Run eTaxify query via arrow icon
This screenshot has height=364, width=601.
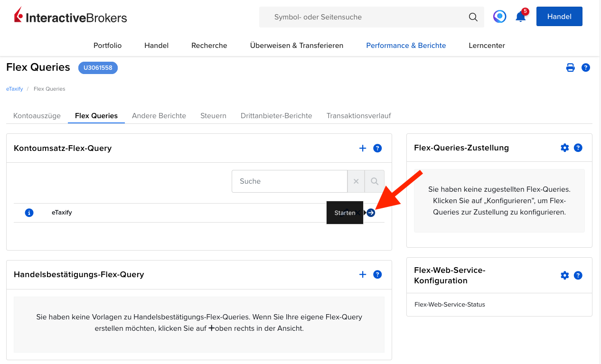click(370, 213)
